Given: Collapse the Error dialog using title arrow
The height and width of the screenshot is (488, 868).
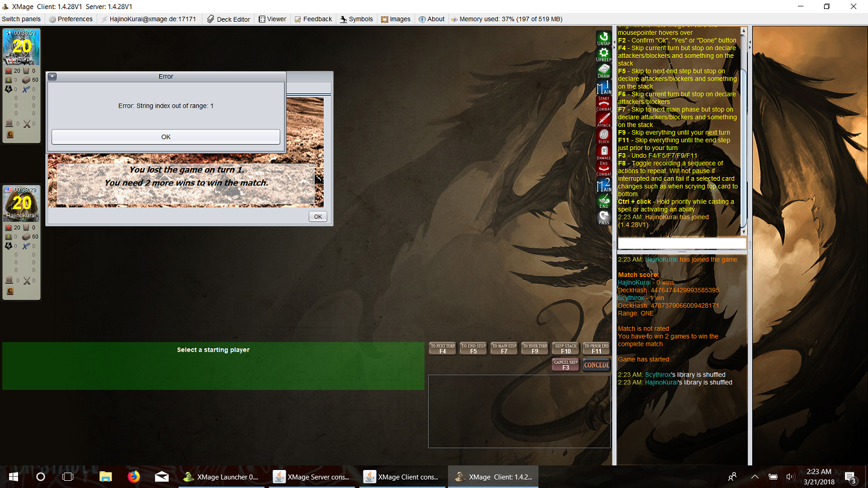Looking at the screenshot, I should pos(52,77).
